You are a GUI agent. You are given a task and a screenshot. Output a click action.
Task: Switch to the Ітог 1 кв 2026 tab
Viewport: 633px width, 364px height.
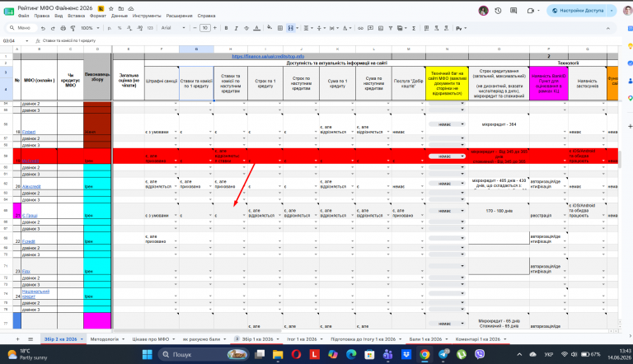click(302, 339)
